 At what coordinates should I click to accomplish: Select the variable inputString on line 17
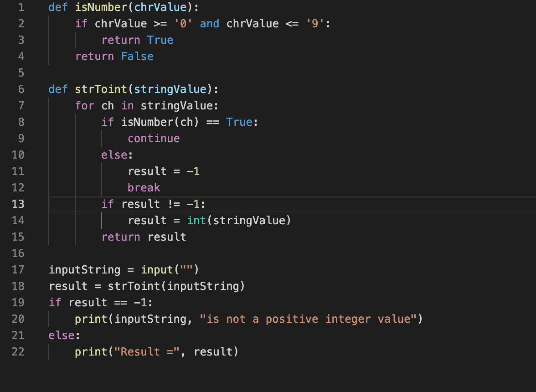pyautogui.click(x=84, y=269)
